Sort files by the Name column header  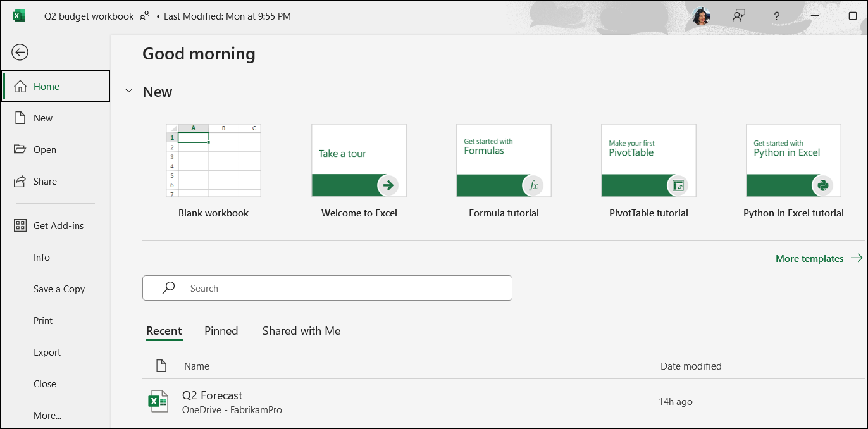tap(196, 366)
